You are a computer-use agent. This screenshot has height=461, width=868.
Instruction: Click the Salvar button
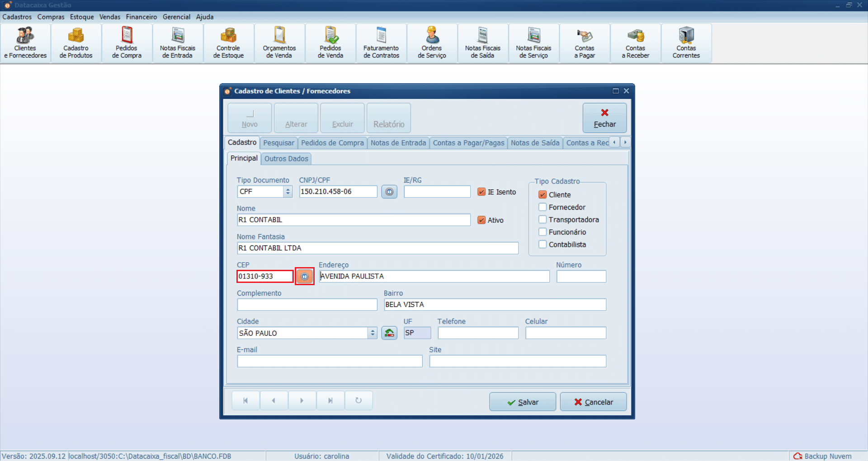pyautogui.click(x=523, y=402)
